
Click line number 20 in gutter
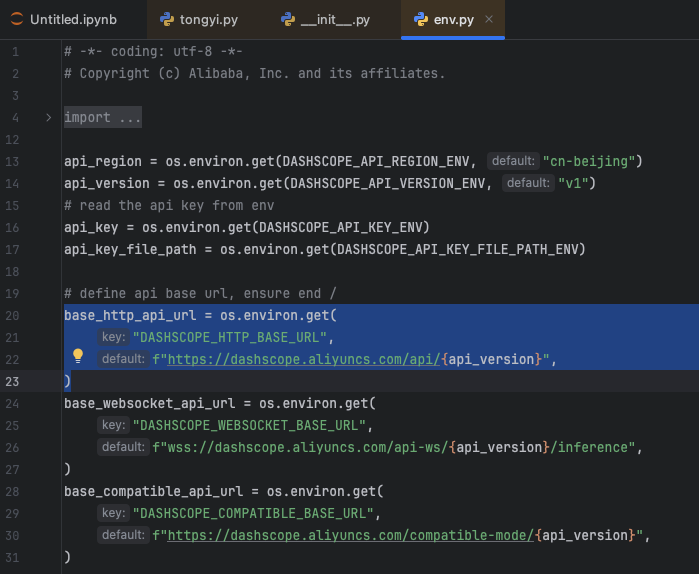[12, 316]
